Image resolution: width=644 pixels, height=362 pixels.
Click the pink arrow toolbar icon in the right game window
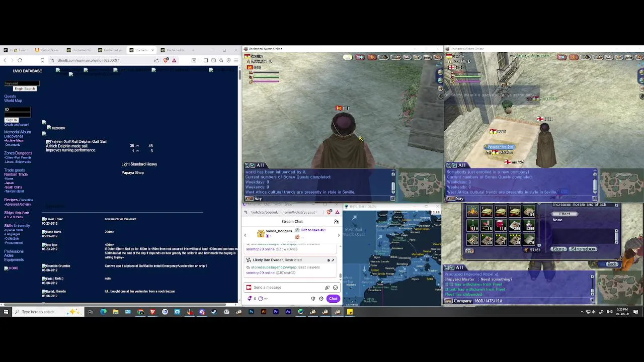561,57
